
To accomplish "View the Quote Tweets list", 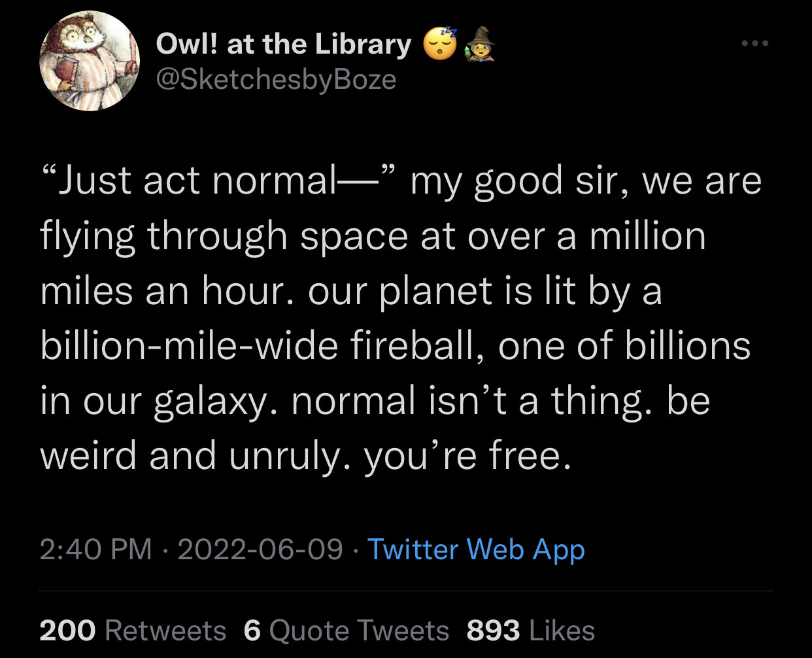I will coord(359,631).
